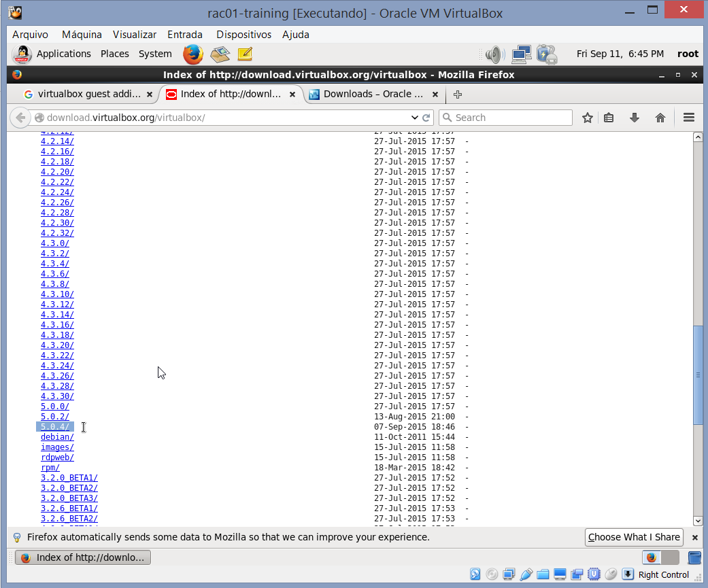Open the Firefox hamburger menu
This screenshot has width=708, height=588.
tap(688, 118)
